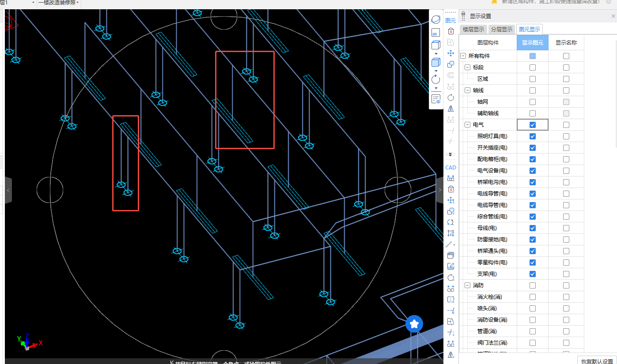Select the mirror element tool
Image resolution: width=617 pixels, height=364 pixels.
[x=451, y=109]
